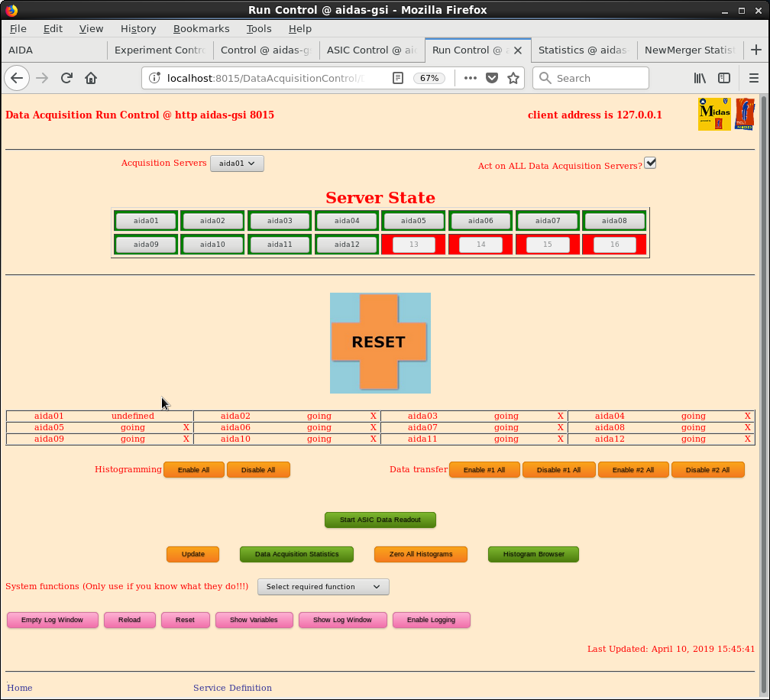Image resolution: width=770 pixels, height=700 pixels.
Task: Open page actions three-dot menu
Action: pyautogui.click(x=471, y=78)
